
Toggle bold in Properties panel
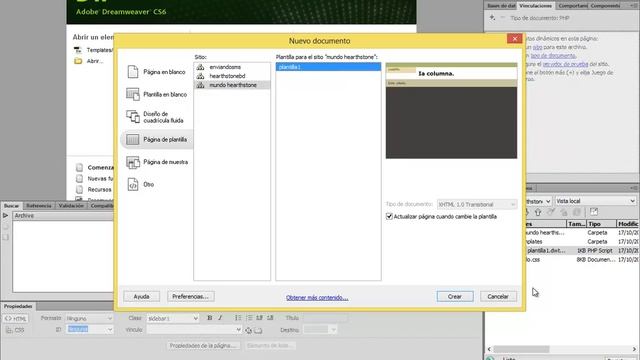tap(209, 318)
